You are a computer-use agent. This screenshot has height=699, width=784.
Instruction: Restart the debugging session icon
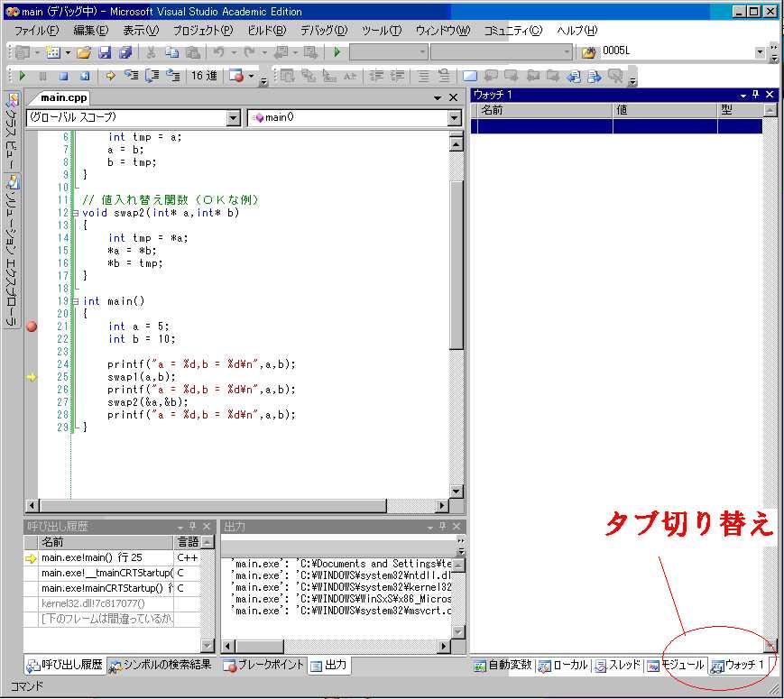coord(85,76)
